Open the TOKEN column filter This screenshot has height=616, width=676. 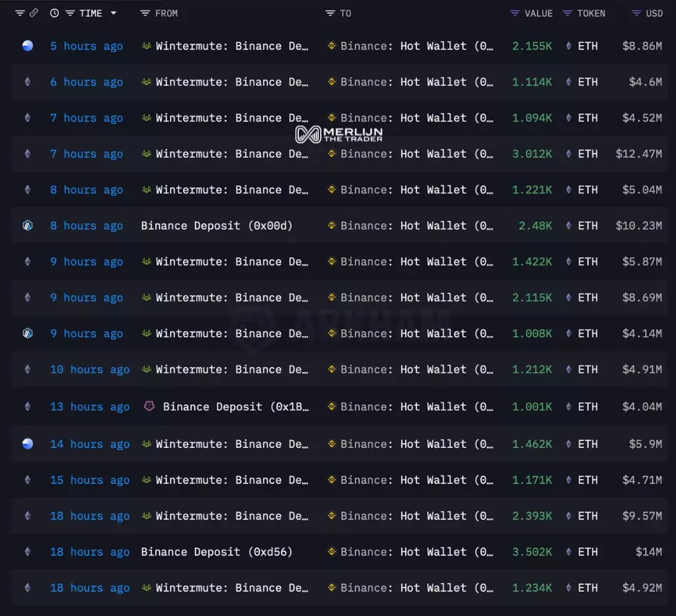(567, 13)
